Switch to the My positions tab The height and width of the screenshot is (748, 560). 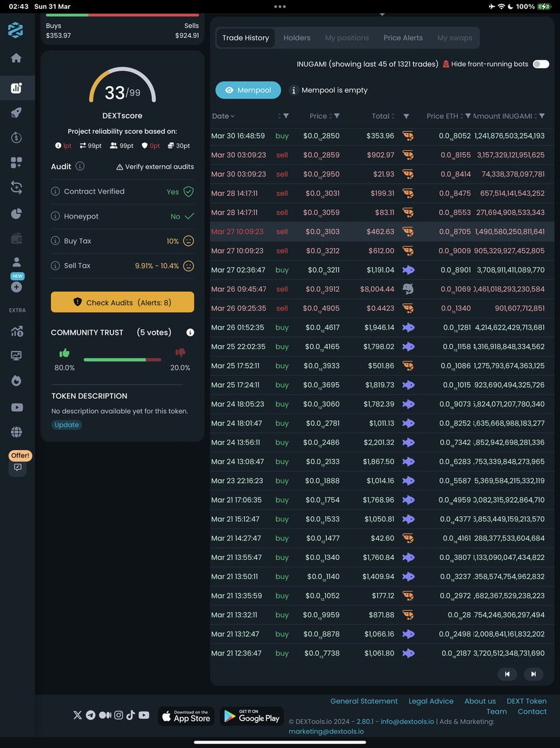[x=347, y=37]
